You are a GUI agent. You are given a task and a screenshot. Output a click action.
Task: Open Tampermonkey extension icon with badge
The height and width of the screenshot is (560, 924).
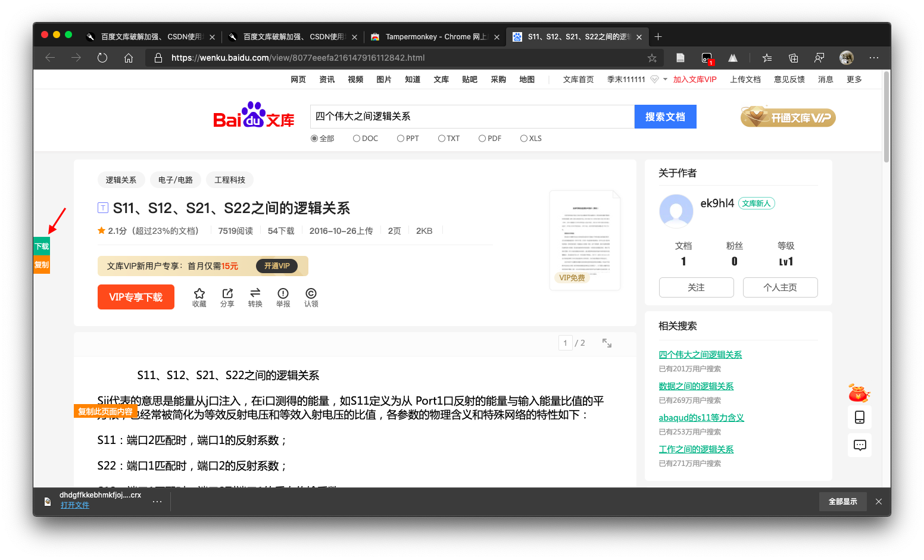(707, 58)
